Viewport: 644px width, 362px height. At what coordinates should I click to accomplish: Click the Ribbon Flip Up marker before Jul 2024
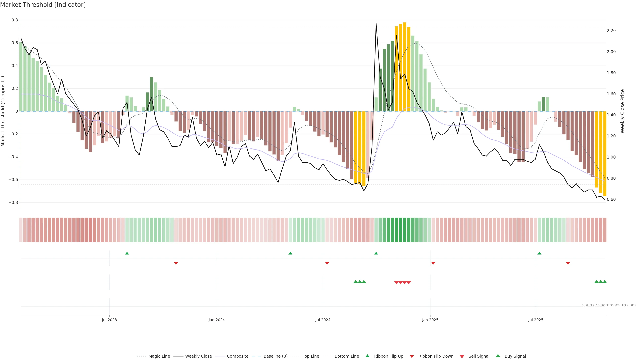(290, 253)
